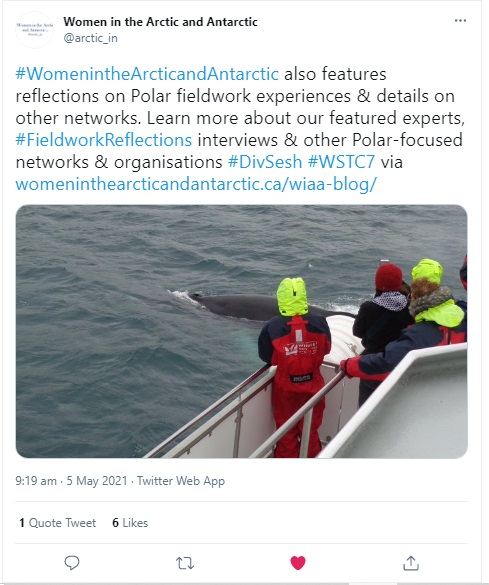Click Women in the Arctic and Antarctic name

[160, 22]
